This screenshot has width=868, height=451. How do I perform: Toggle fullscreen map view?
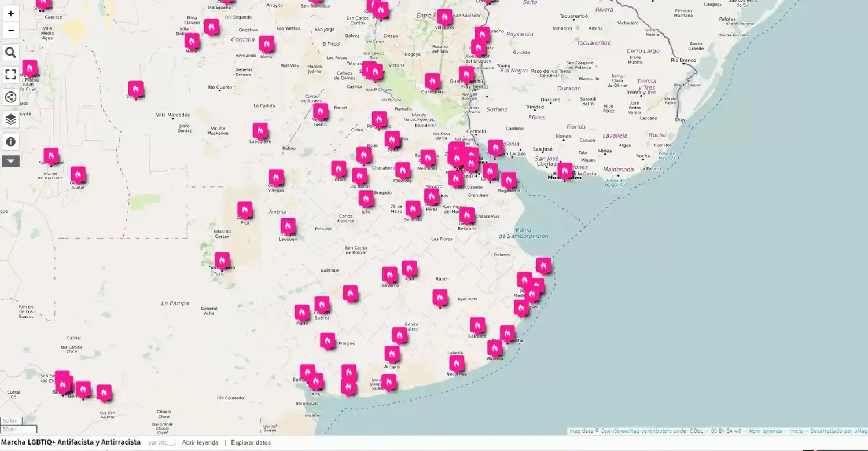10,75
